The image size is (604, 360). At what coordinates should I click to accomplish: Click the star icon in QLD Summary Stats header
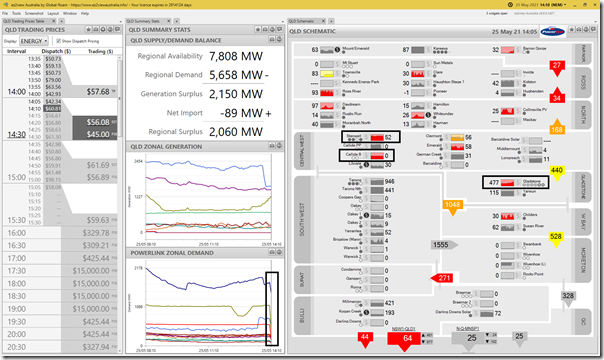point(258,30)
